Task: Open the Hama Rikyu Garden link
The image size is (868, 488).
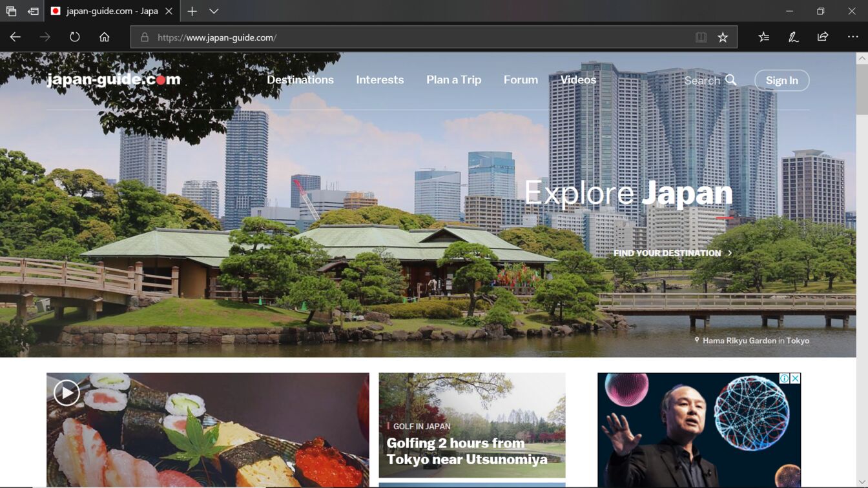Action: (x=739, y=341)
